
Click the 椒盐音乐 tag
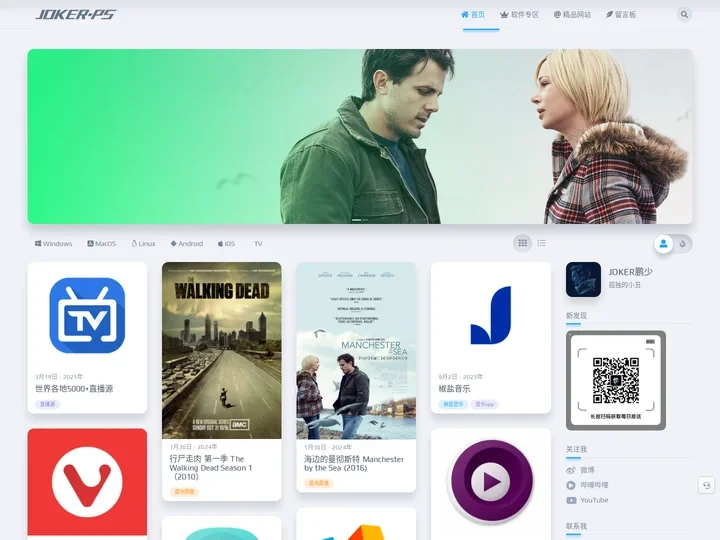pos(453,404)
